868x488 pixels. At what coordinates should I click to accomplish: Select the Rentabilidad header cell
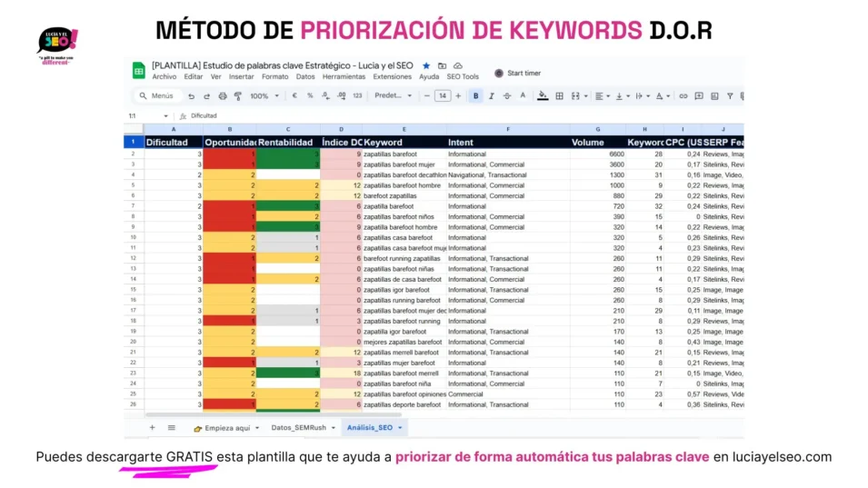(288, 142)
